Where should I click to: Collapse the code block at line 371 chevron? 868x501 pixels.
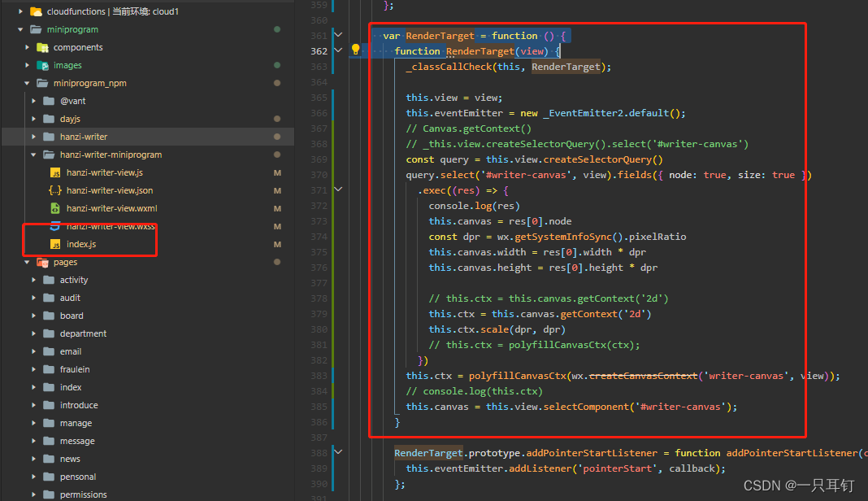click(339, 189)
